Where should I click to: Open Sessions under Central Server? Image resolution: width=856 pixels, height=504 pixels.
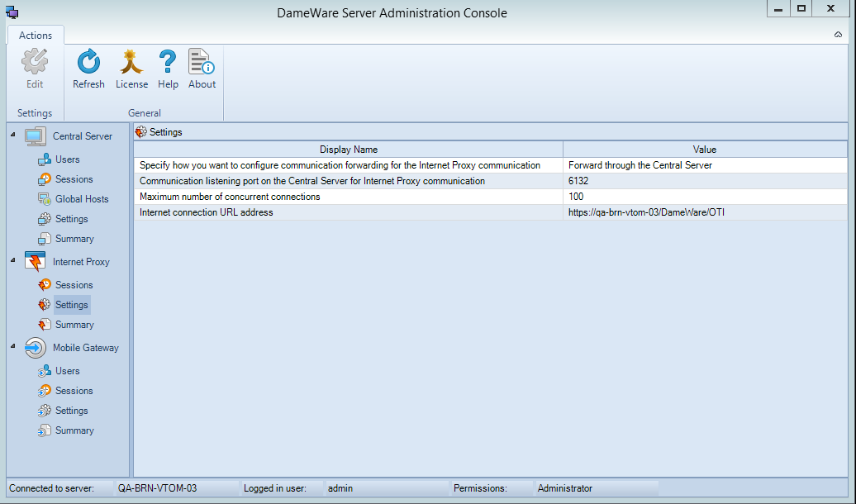pos(74,179)
